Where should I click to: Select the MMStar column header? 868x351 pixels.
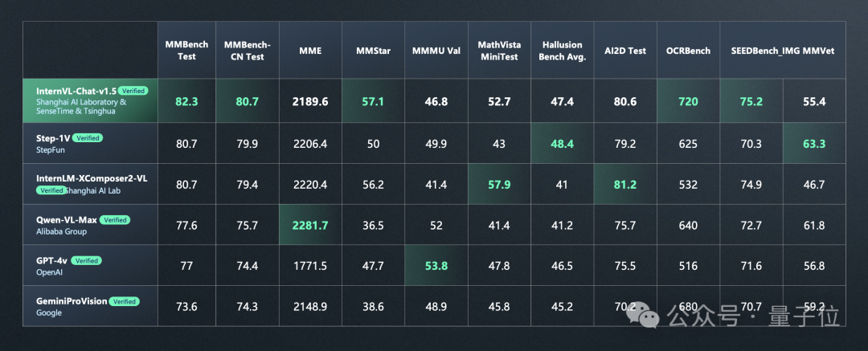[x=372, y=51]
